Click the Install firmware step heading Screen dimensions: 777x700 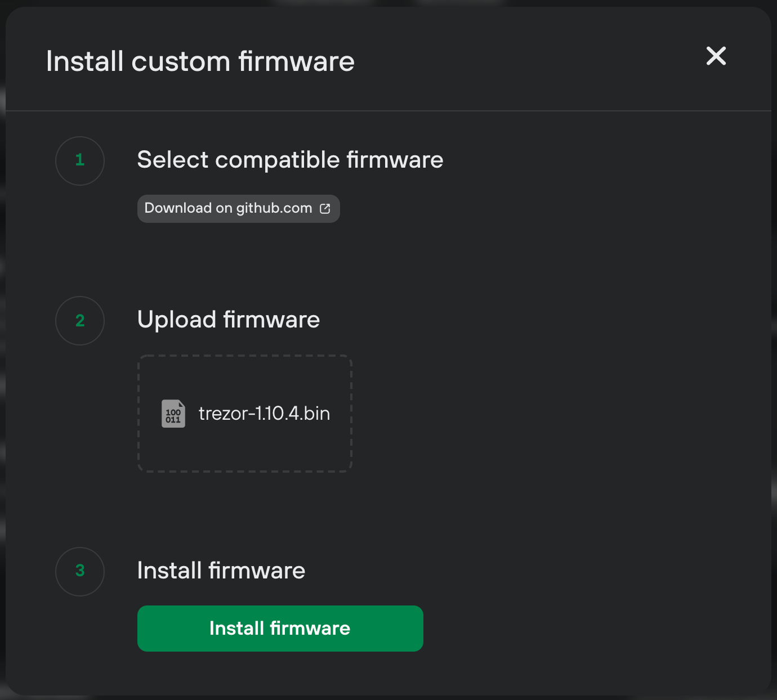tap(221, 571)
